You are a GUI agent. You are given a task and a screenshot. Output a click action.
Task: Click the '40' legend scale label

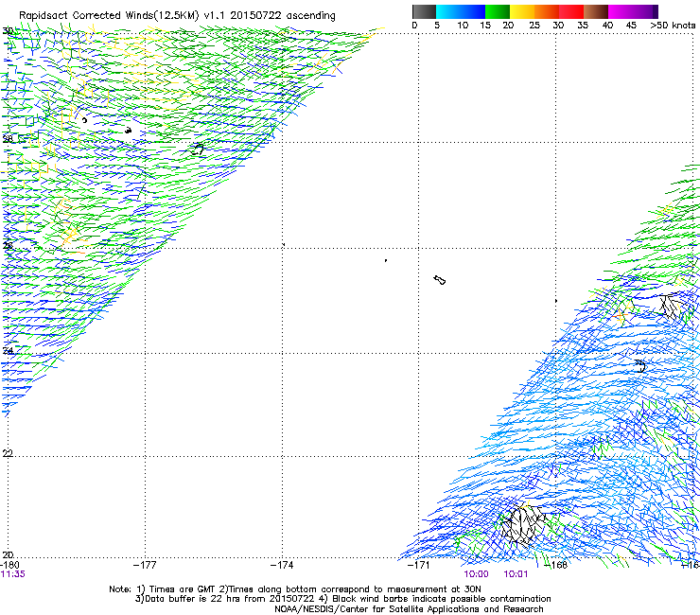tap(607, 25)
